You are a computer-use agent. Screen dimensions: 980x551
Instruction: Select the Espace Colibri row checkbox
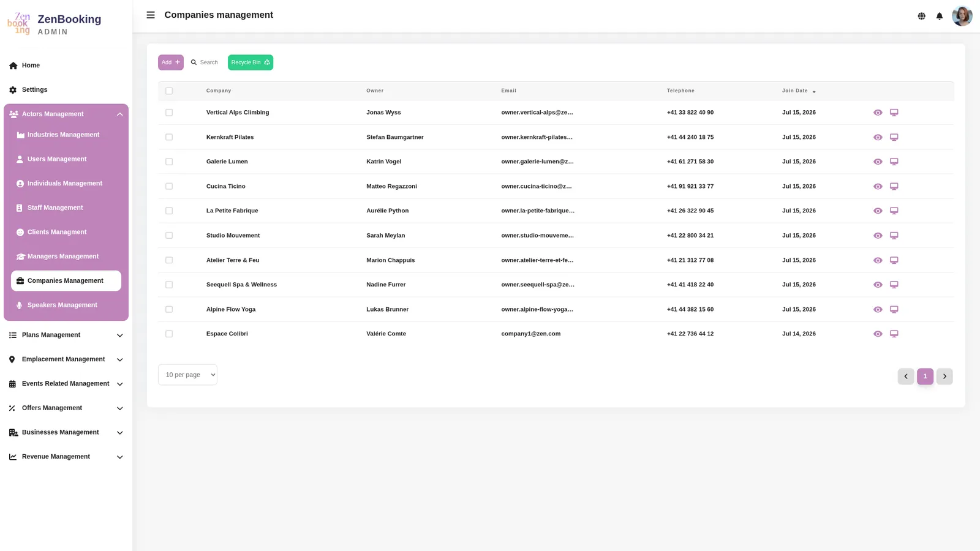169,334
